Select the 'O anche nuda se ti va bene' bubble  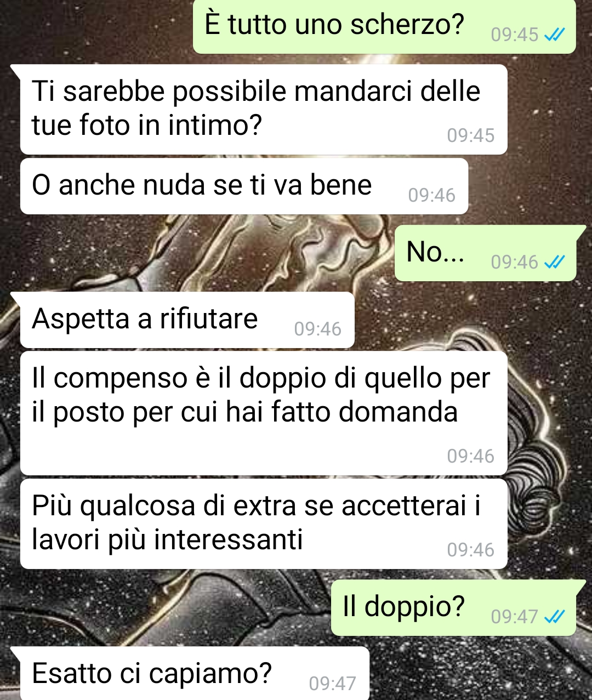[244, 186]
